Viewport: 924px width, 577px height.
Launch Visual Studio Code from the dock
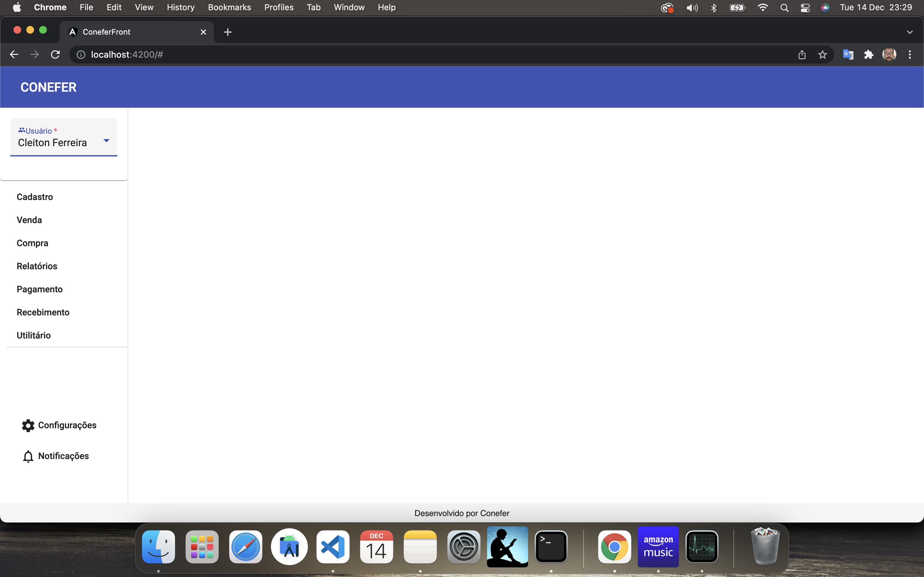332,547
